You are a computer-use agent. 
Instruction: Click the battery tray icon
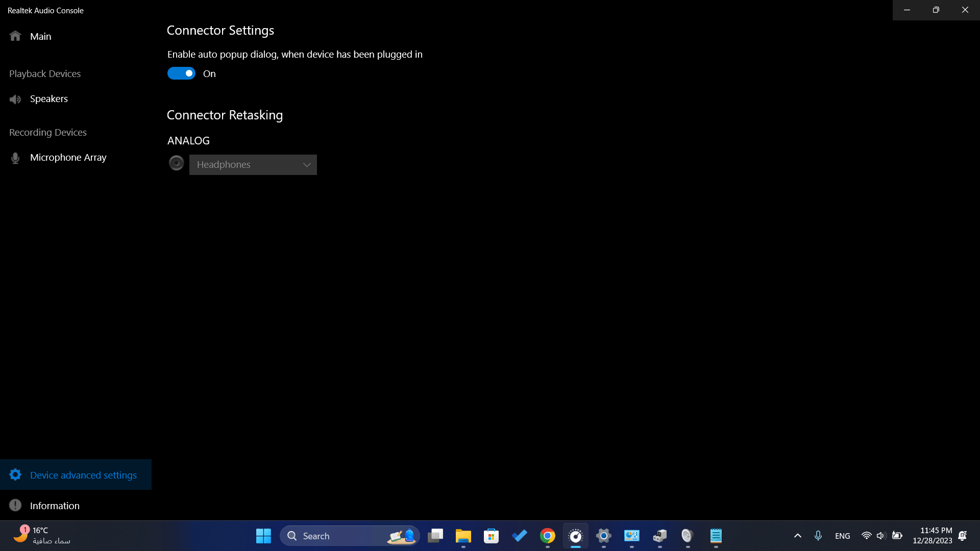point(897,536)
